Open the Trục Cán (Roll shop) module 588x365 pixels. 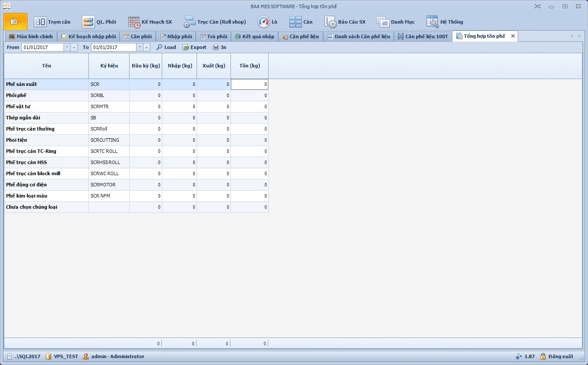(x=215, y=22)
